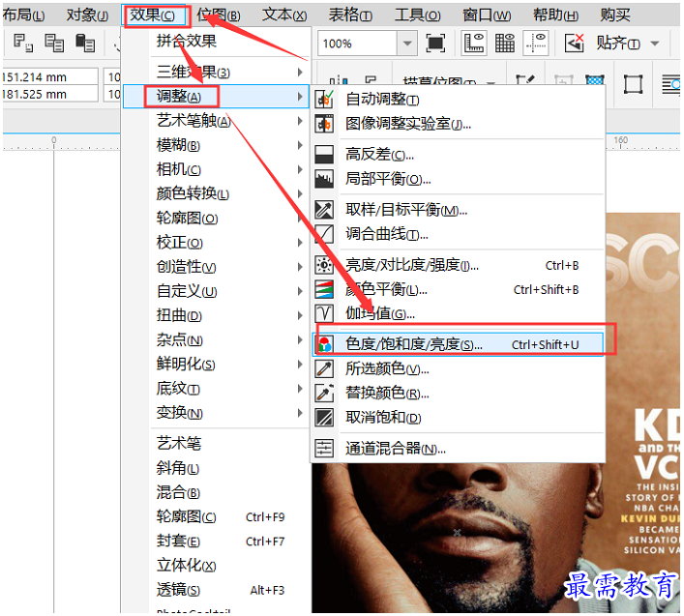Expand the 创造性 (Creative) submenu
This screenshot has height=616, width=684.
tap(217, 267)
